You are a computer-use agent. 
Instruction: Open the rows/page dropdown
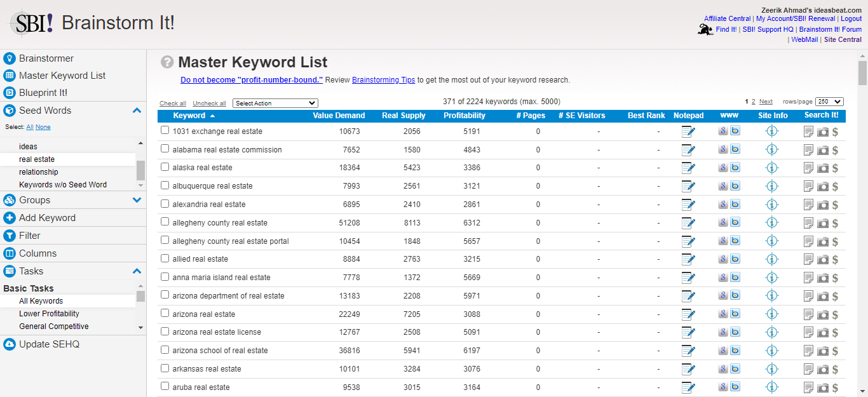pos(829,102)
